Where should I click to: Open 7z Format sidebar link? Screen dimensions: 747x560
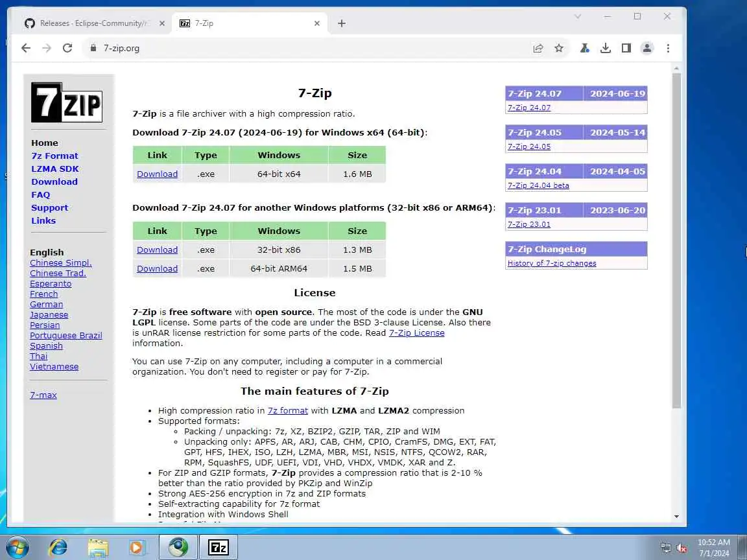pos(54,156)
